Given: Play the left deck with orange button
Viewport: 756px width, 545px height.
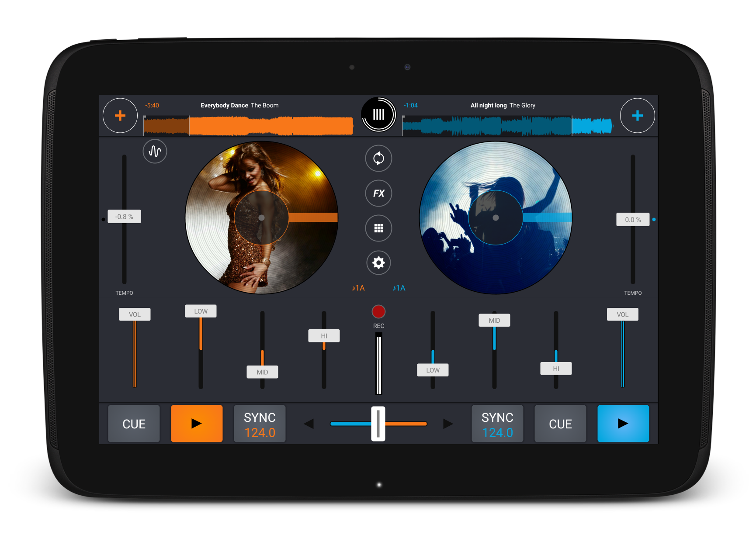Looking at the screenshot, I should click(x=197, y=424).
